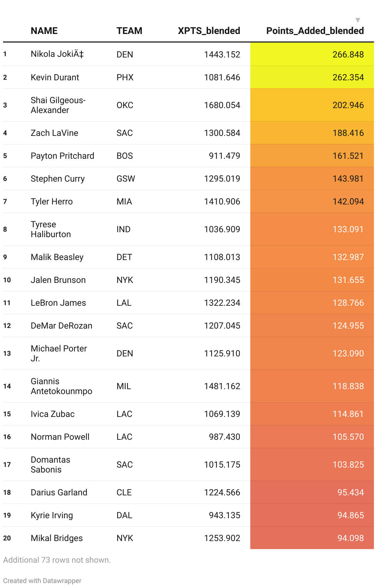Select LeBron James' LAL team cell
377x588 pixels.
pos(124,303)
